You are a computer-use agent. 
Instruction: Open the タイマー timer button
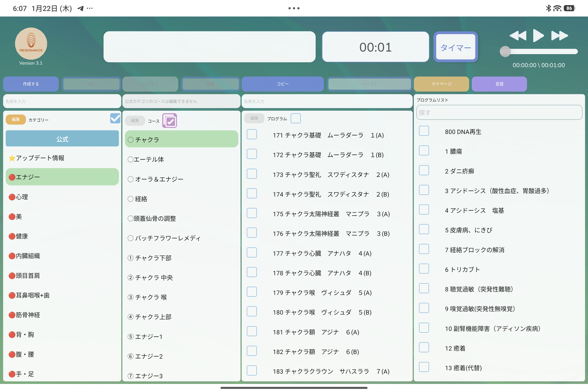pos(456,47)
